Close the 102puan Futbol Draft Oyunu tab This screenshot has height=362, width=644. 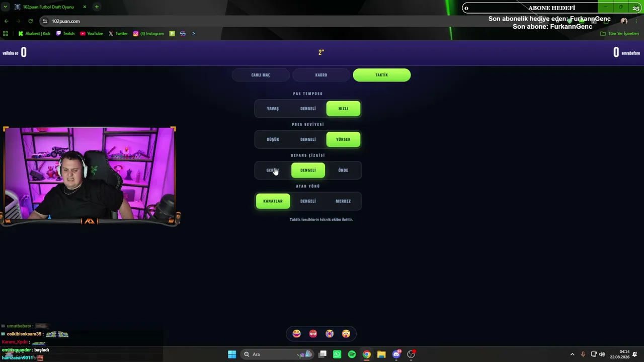point(85,7)
